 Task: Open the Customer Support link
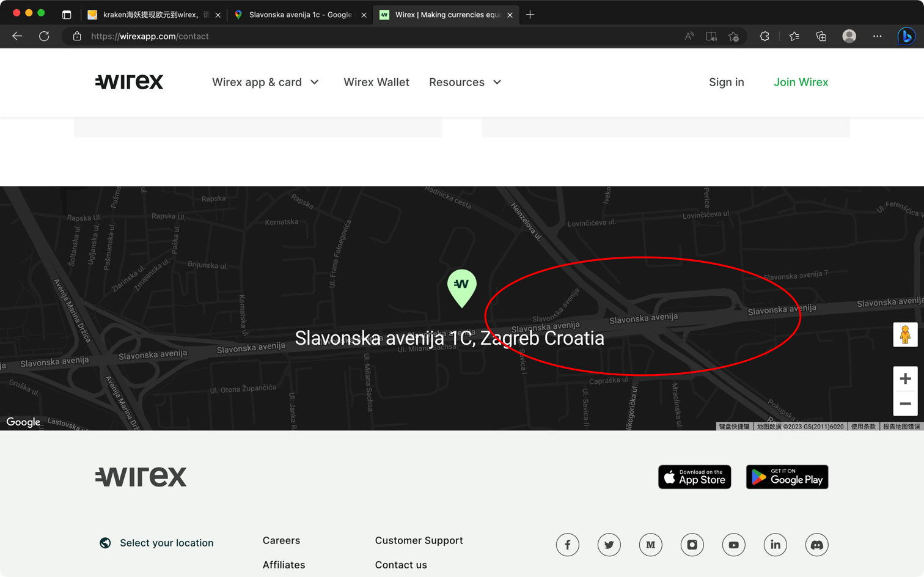[x=419, y=540]
